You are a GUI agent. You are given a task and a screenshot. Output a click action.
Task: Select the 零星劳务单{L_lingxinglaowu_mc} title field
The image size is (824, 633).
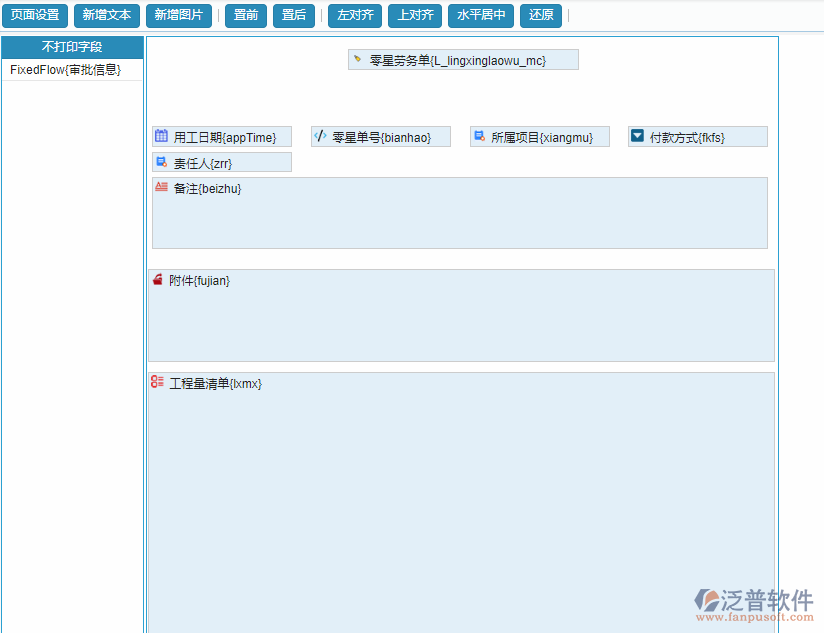point(463,60)
